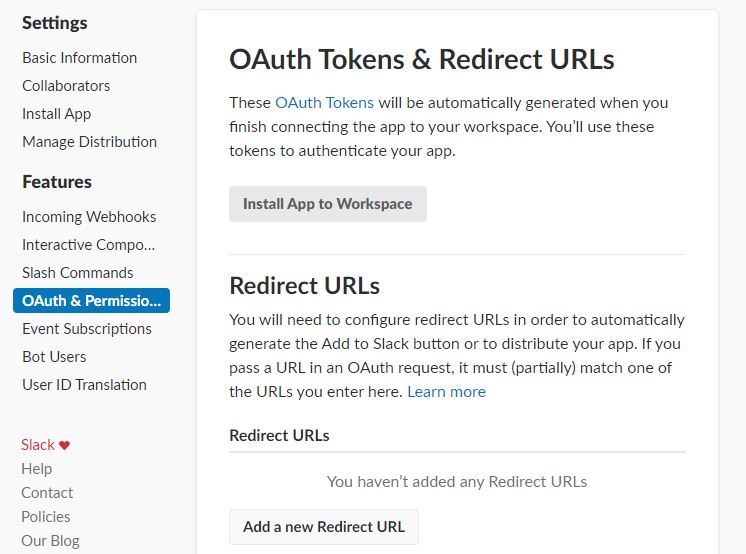Click the red heart icon beside Slack
Screen dimensions: 746x554
pos(64,445)
